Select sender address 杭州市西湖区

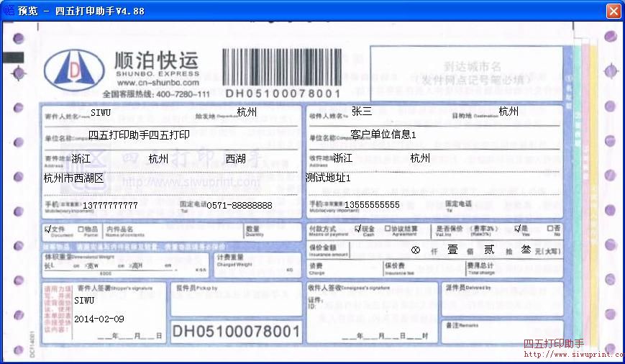[74, 178]
